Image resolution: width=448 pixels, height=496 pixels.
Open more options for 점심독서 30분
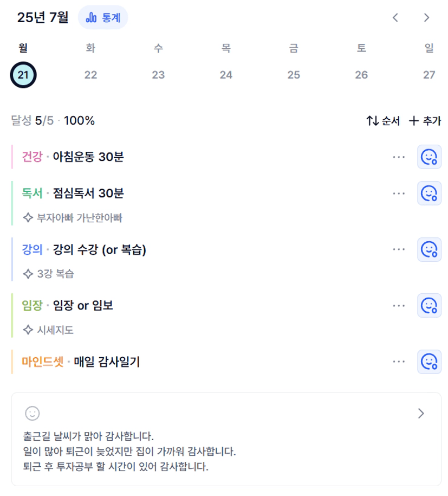coord(399,194)
